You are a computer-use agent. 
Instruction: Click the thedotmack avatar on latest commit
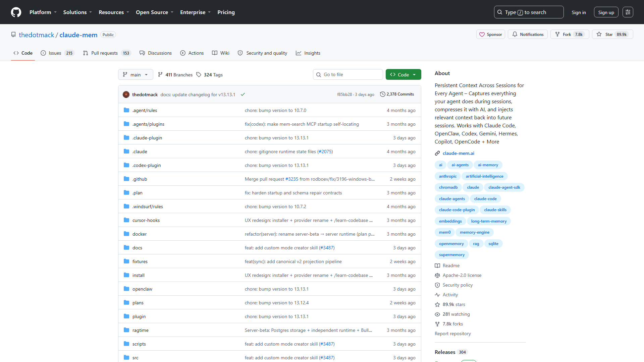click(126, 95)
